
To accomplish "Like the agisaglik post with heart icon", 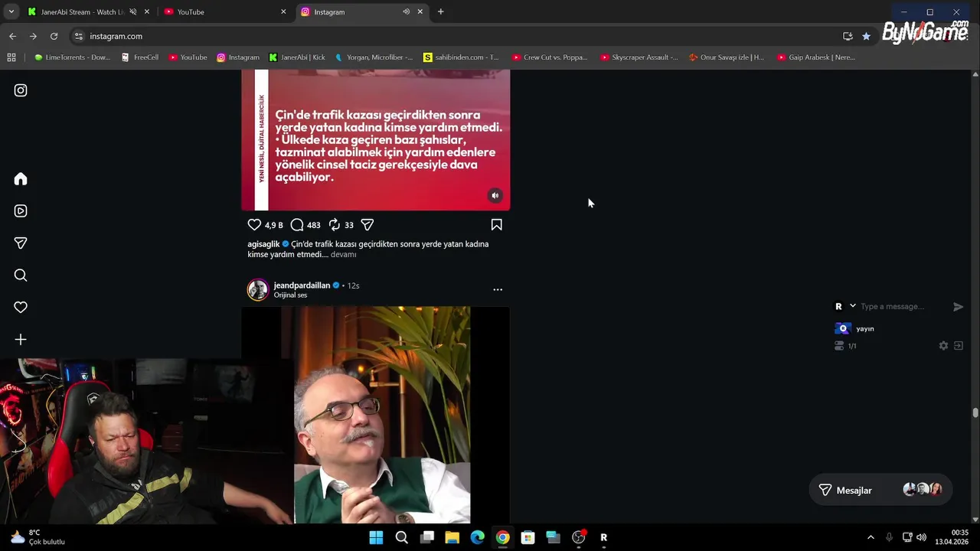I will pos(254,225).
